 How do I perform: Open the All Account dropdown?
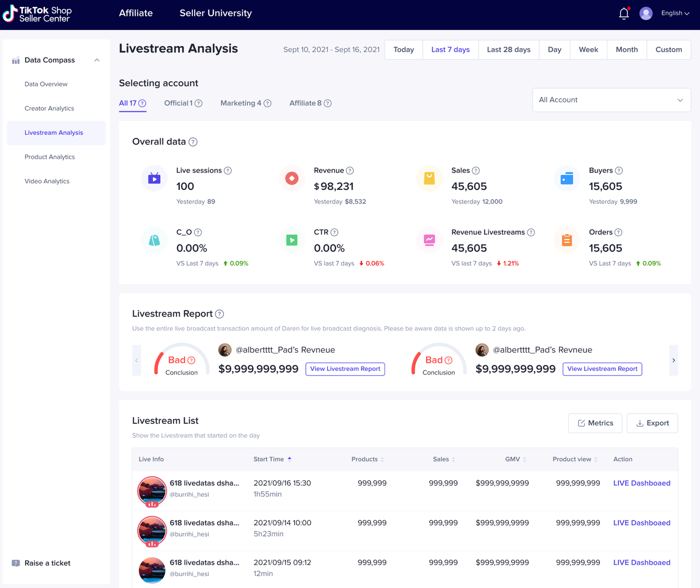611,100
